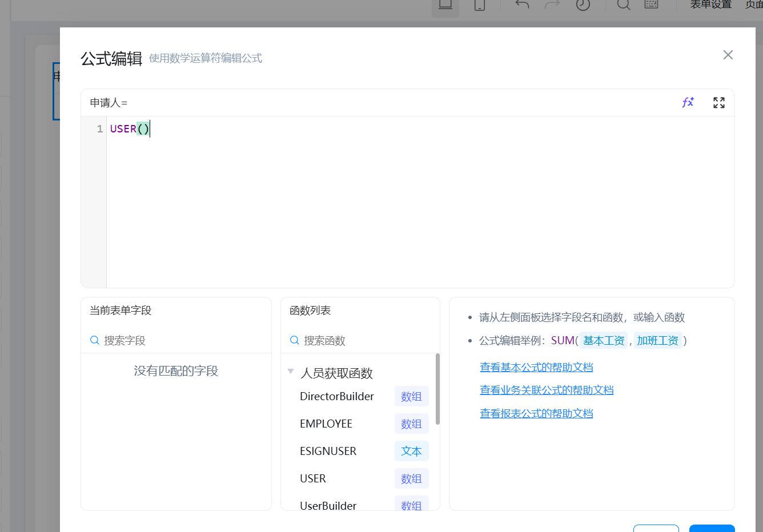
Task: Select the desktop preview icon
Action: [x=445, y=6]
